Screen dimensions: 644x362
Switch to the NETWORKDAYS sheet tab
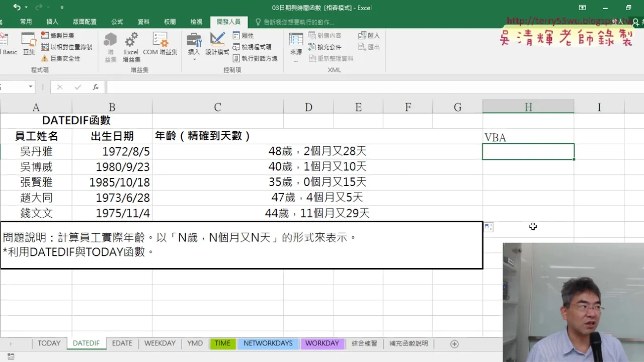click(x=268, y=343)
